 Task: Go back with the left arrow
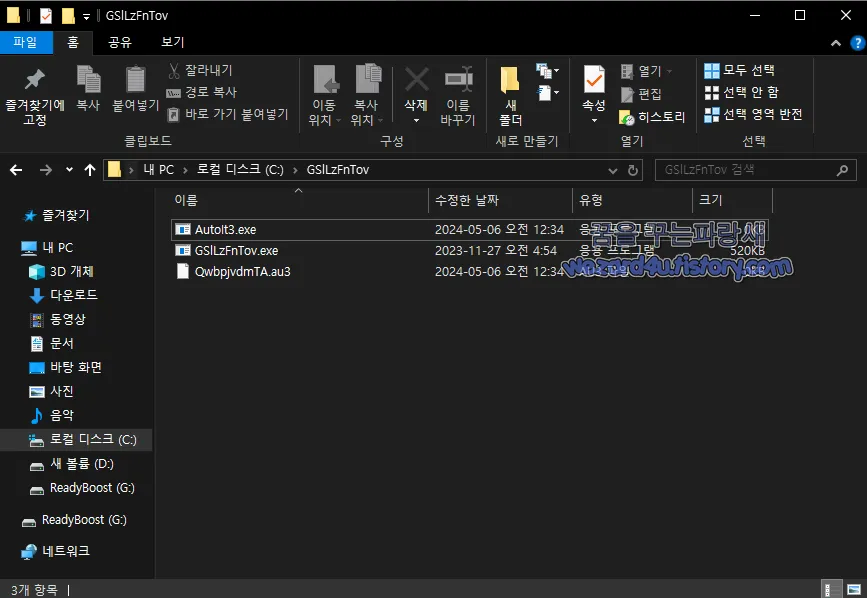[16, 170]
